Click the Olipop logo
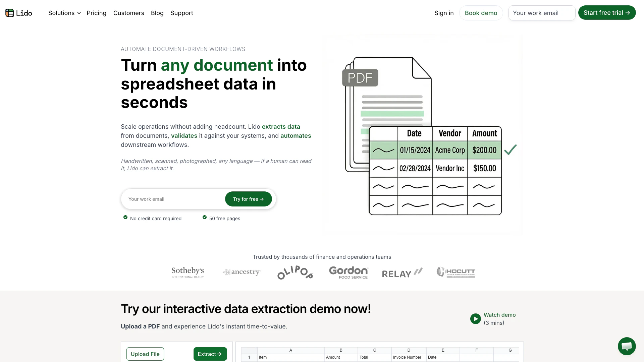644x362 pixels. (x=295, y=272)
